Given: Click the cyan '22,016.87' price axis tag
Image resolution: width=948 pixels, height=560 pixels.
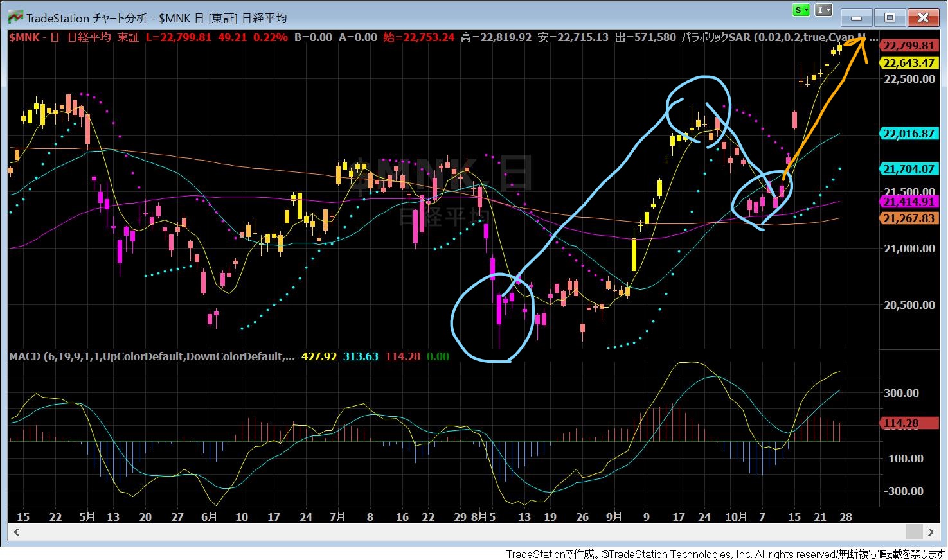Looking at the screenshot, I should (909, 134).
